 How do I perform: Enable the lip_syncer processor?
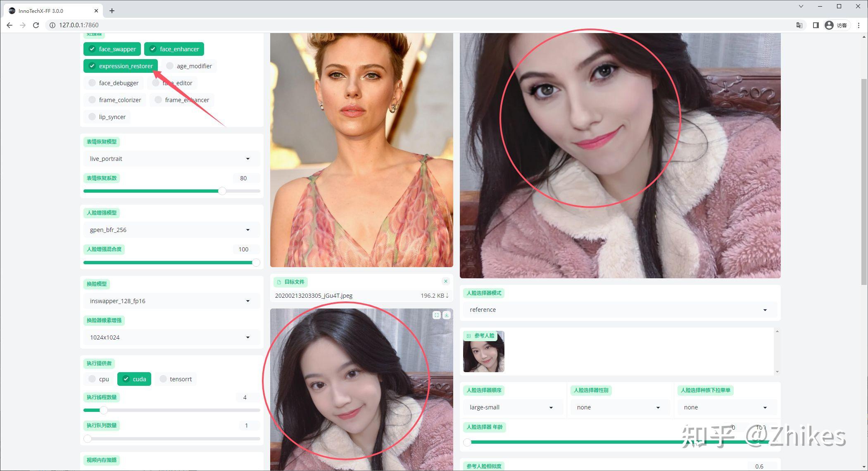[107, 117]
